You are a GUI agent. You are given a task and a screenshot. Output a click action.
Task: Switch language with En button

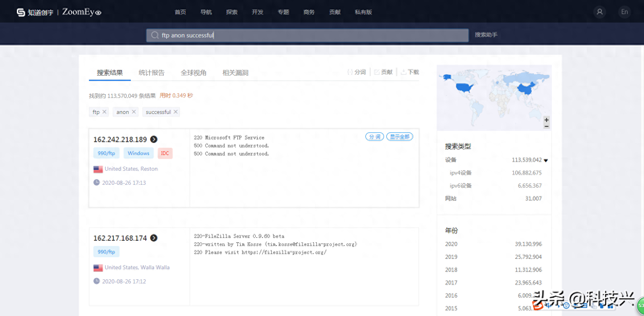point(624,12)
